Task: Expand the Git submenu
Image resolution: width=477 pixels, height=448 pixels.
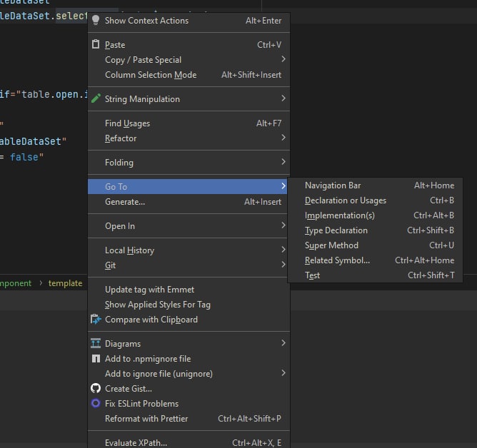Action: [x=283, y=265]
